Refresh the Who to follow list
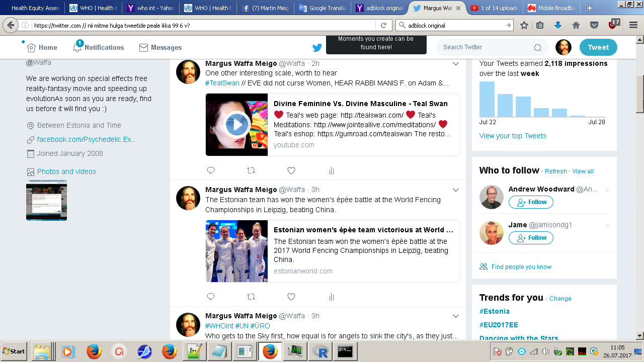This screenshot has height=362, width=644. click(x=556, y=171)
